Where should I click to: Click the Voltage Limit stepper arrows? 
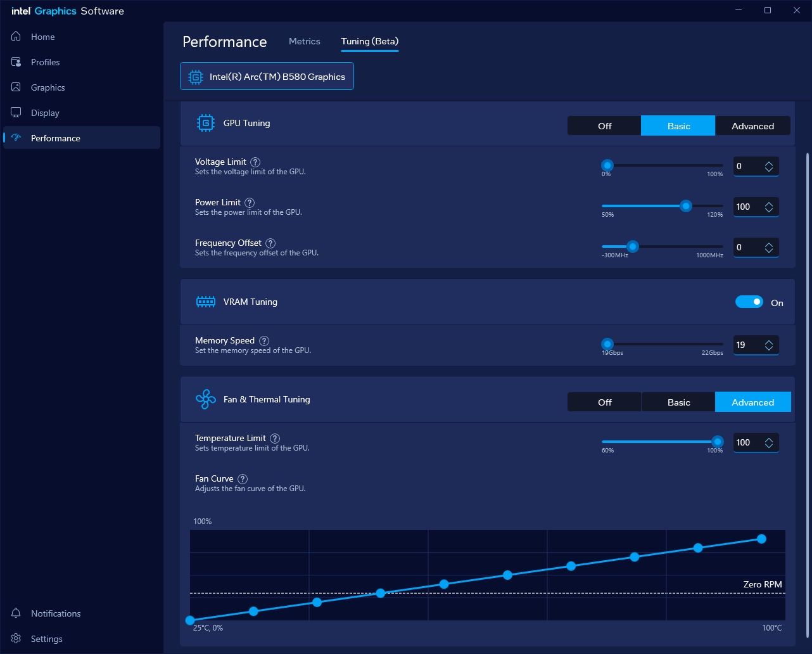(x=769, y=167)
